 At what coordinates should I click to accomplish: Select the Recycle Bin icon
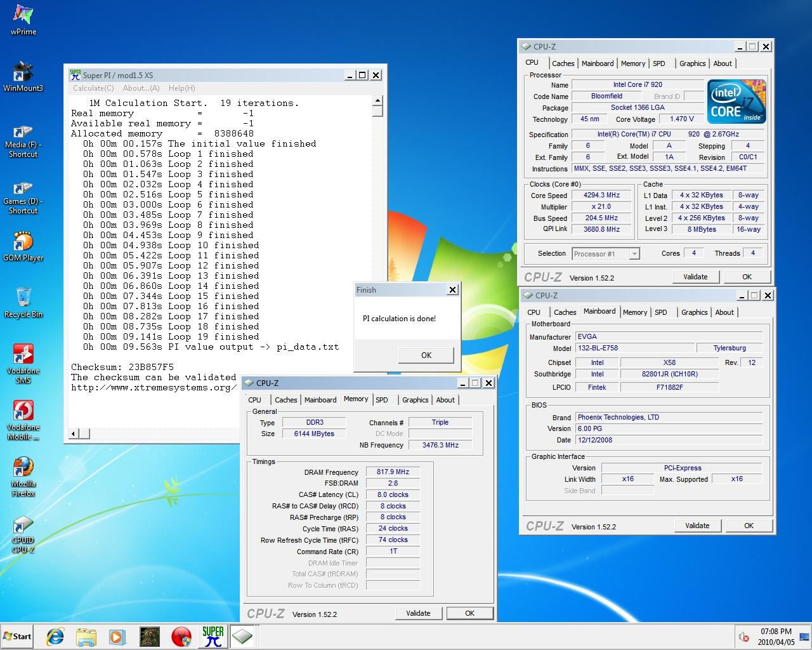23,303
